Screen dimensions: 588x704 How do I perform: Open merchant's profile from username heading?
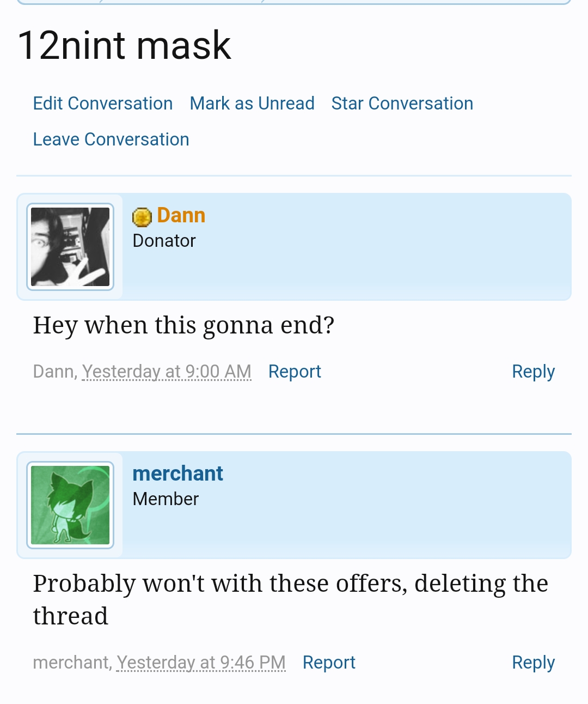(x=178, y=474)
